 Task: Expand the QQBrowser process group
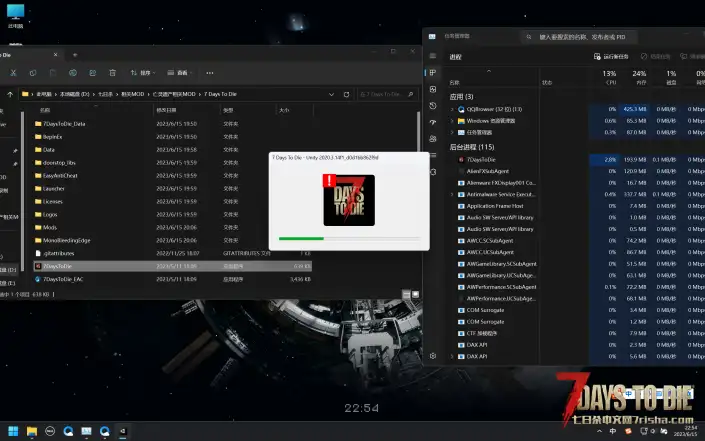click(452, 109)
